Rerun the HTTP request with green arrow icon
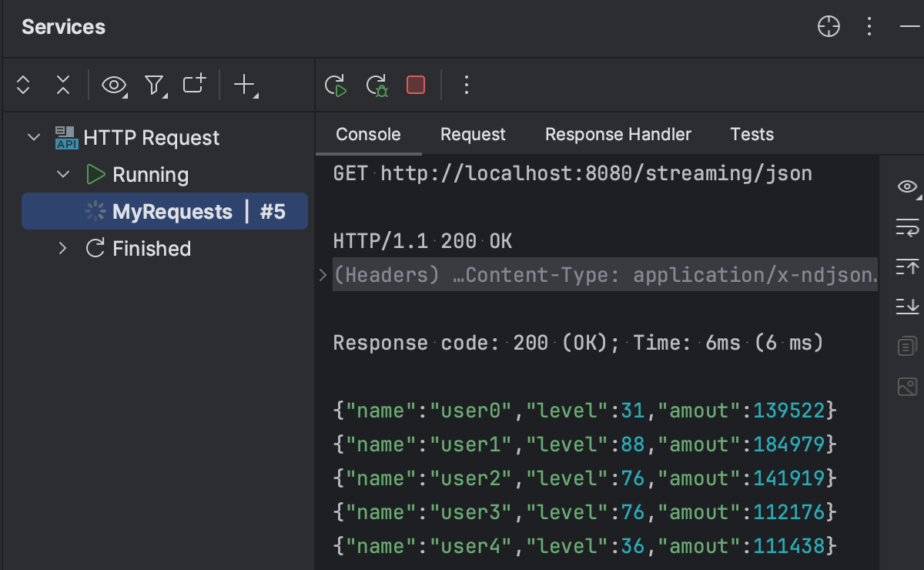Viewport: 924px width, 570px height. click(x=336, y=85)
